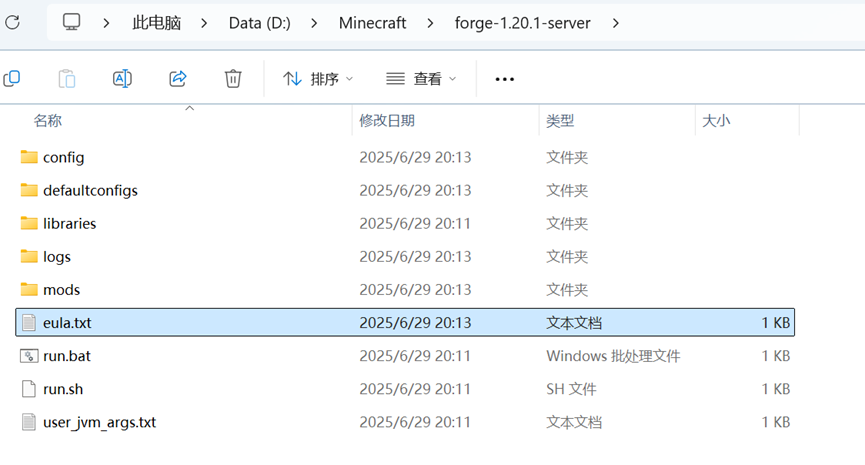The width and height of the screenshot is (865, 465).
Task: Click the 1 KB size of run.sh
Action: tap(776, 389)
